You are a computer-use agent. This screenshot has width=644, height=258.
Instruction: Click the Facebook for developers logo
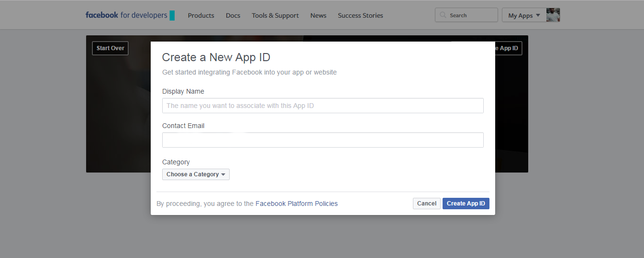(x=130, y=15)
